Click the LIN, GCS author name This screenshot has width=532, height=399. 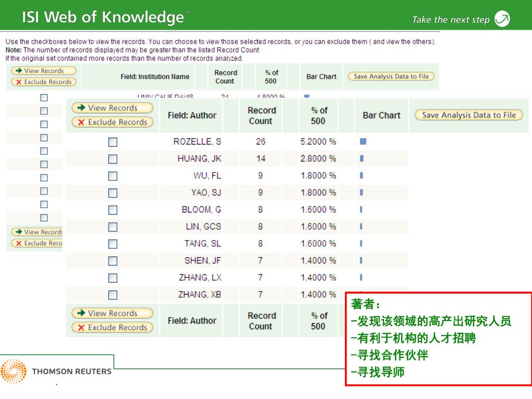coord(203,227)
